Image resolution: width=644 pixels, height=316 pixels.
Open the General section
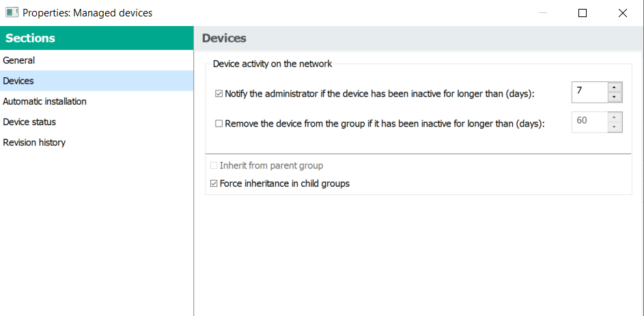tap(19, 60)
